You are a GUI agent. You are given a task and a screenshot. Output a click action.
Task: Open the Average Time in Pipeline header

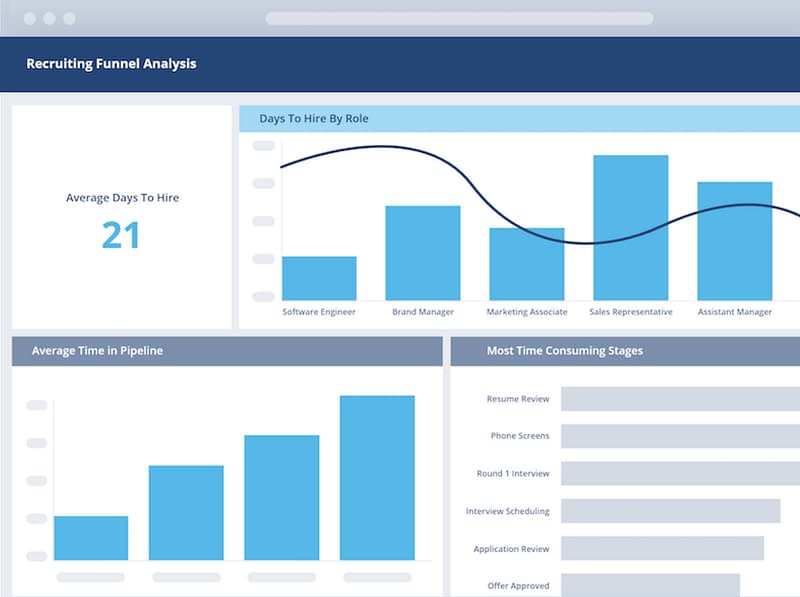coord(97,351)
